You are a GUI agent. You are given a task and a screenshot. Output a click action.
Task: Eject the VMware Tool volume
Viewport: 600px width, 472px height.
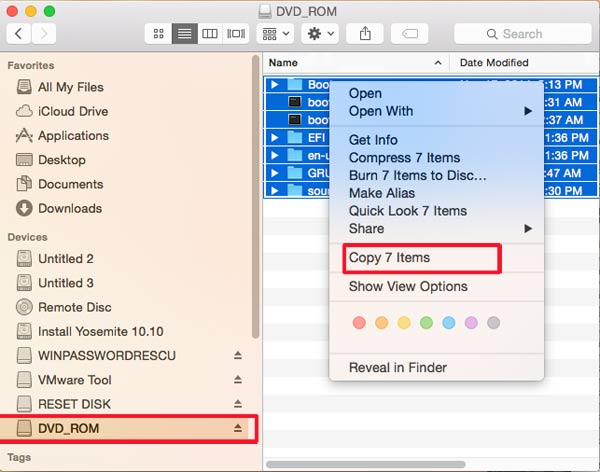238,380
